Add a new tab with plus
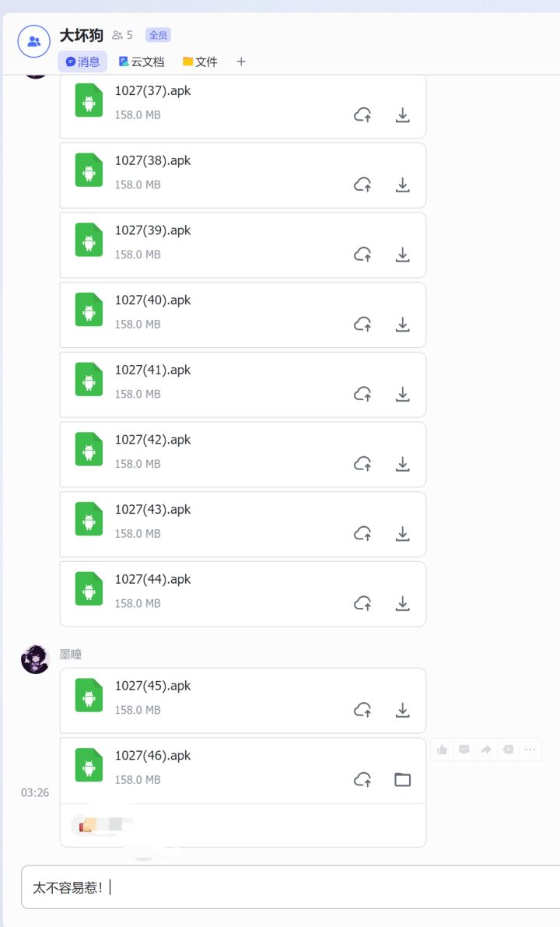This screenshot has height=927, width=560. [x=241, y=61]
